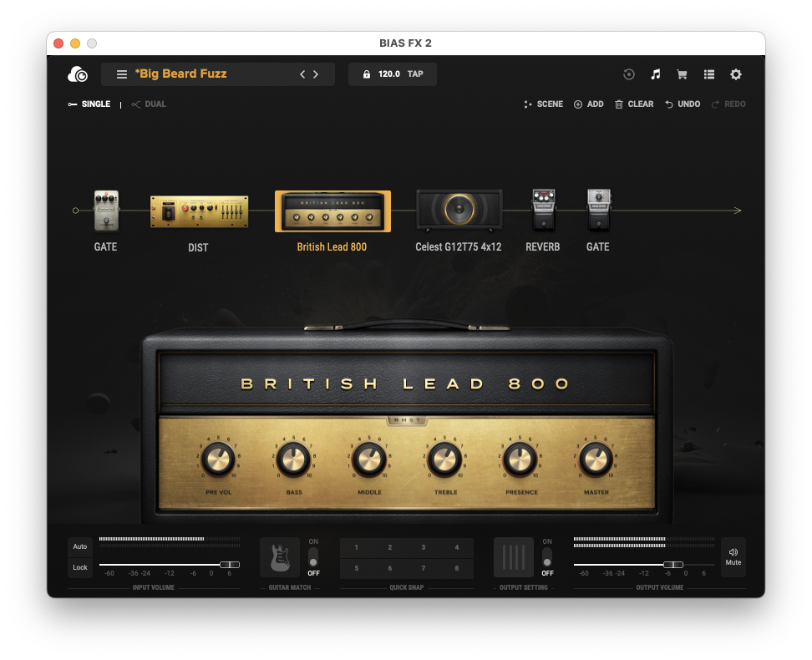Click REDO

(728, 104)
